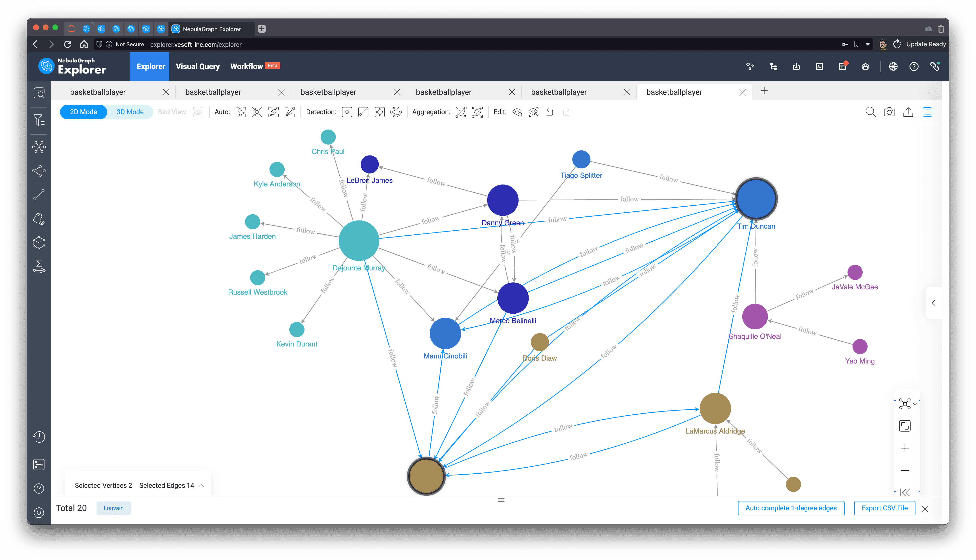Click the zoom in plus button
976x560 pixels.
tap(905, 448)
